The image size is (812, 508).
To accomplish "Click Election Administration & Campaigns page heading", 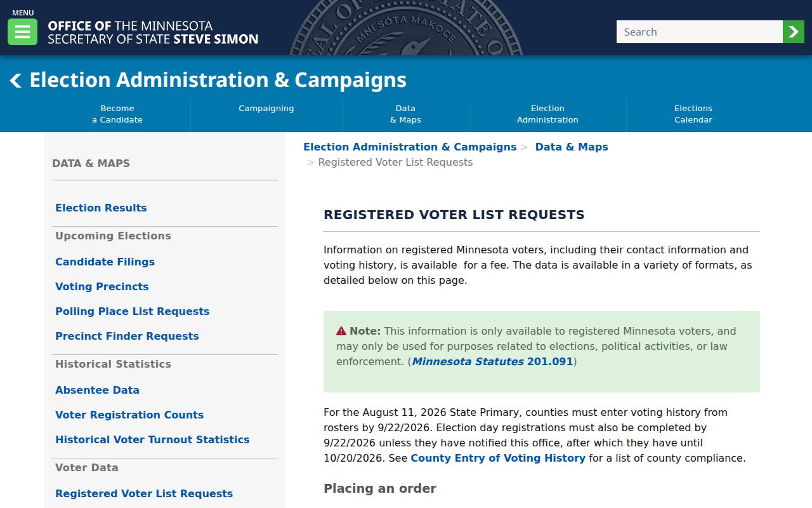I will tap(218, 80).
